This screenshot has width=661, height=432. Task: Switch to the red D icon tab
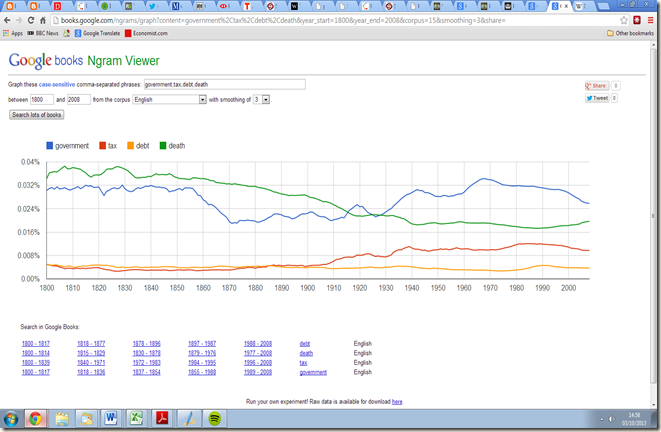[x=57, y=6]
